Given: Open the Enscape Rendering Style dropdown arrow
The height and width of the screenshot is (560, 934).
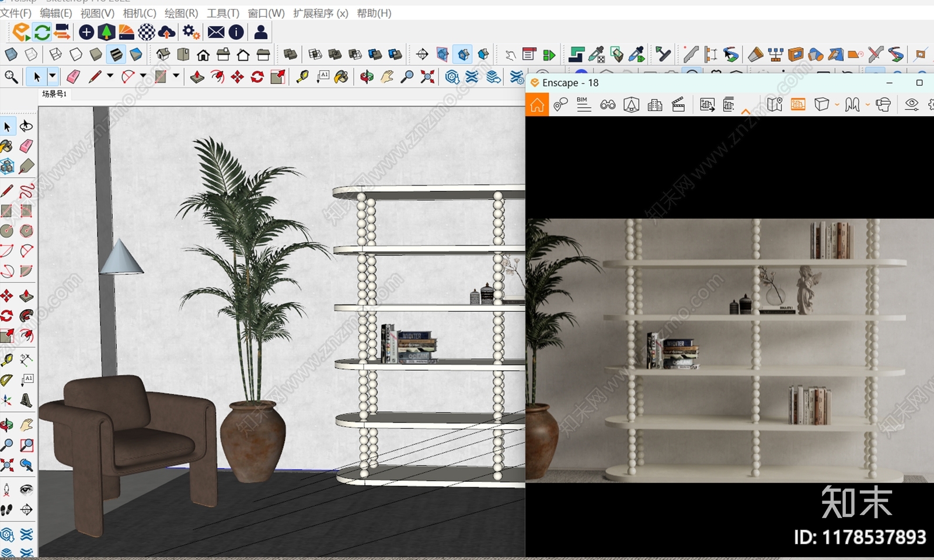Looking at the screenshot, I should coord(837,105).
